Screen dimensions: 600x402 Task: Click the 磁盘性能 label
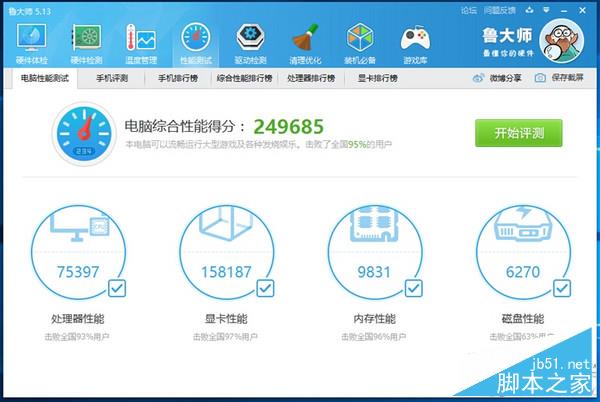[x=523, y=319]
